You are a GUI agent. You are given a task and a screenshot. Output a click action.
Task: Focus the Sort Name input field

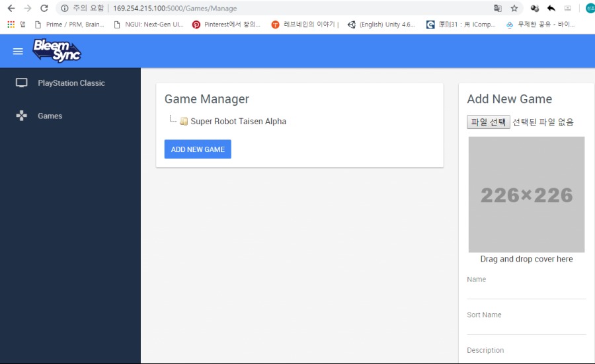[526, 327]
